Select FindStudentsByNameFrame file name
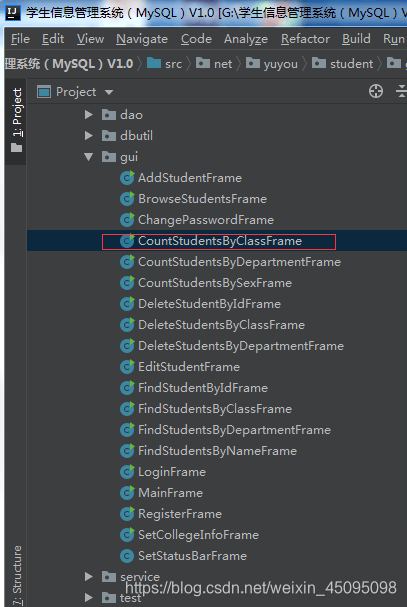The height and width of the screenshot is (607, 407). (x=217, y=451)
